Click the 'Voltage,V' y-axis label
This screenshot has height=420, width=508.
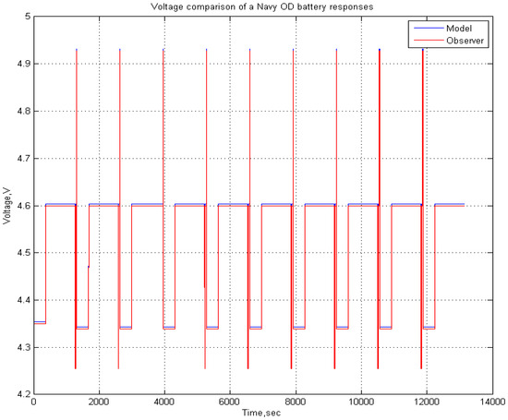pyautogui.click(x=6, y=205)
